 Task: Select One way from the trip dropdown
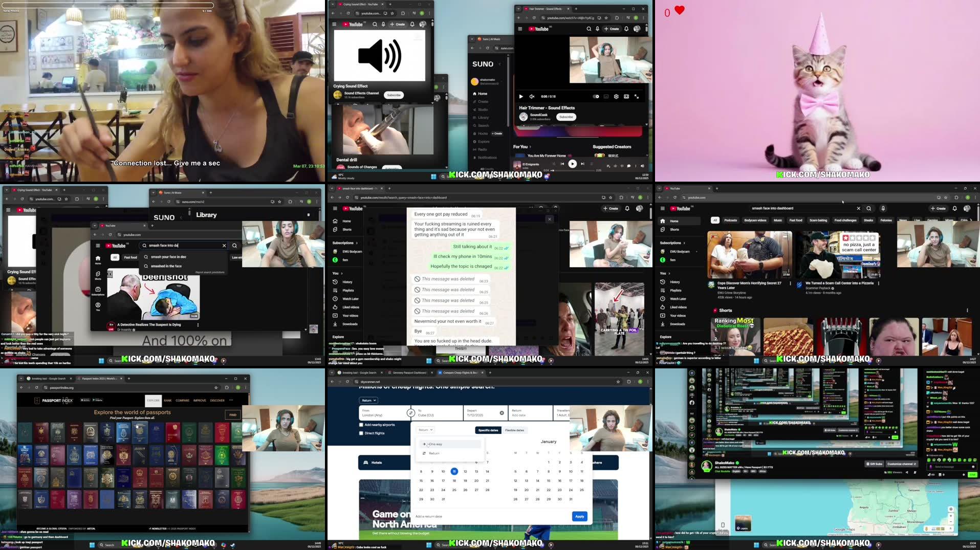[435, 444]
